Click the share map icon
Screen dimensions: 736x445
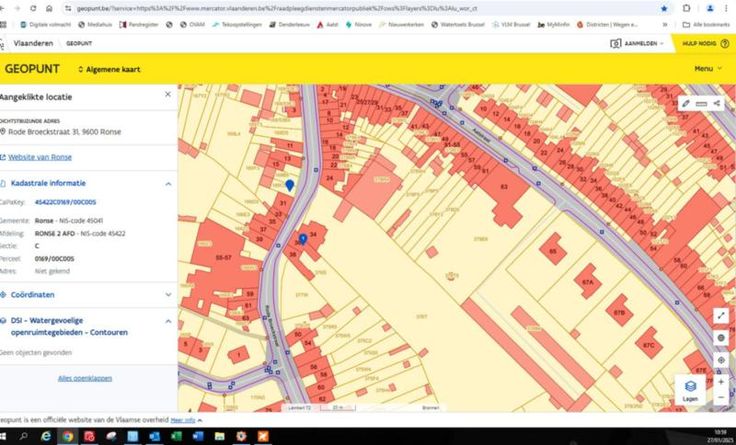[x=717, y=103]
